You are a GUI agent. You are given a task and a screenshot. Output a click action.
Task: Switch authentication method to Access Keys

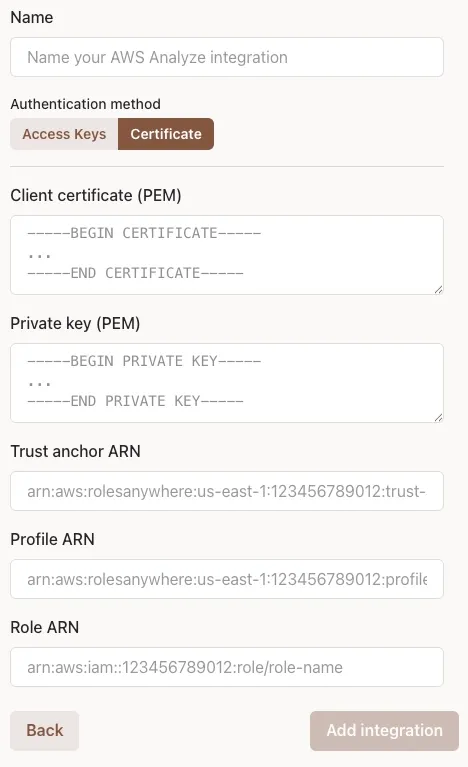click(x=64, y=134)
